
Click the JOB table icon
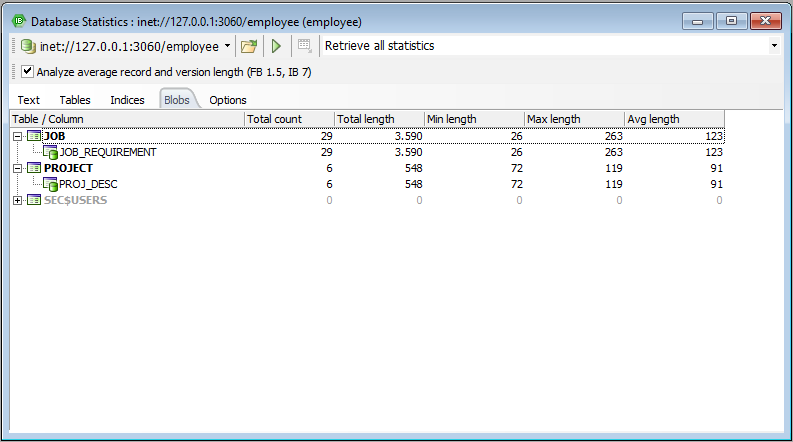(x=34, y=136)
